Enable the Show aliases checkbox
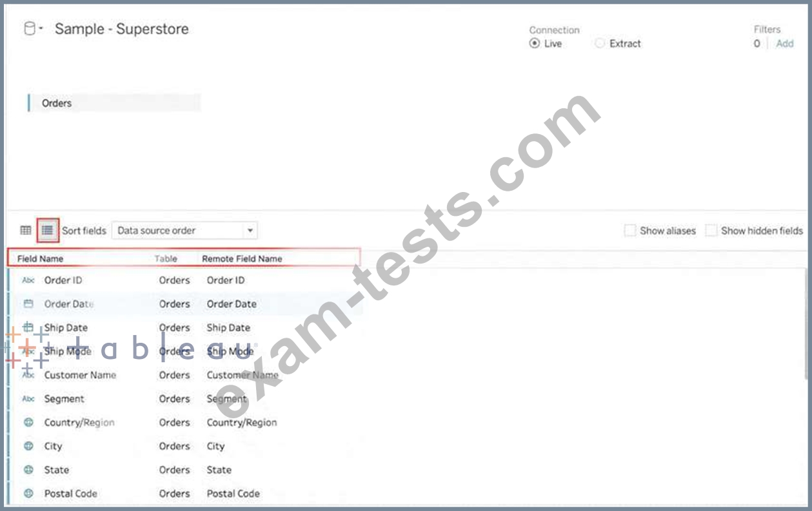Image resolution: width=812 pixels, height=511 pixels. pos(630,231)
